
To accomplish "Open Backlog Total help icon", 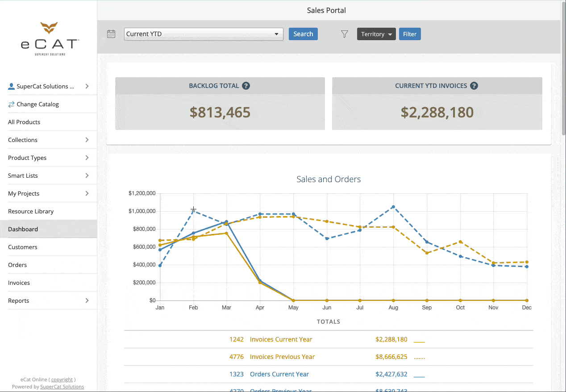I will 246,86.
